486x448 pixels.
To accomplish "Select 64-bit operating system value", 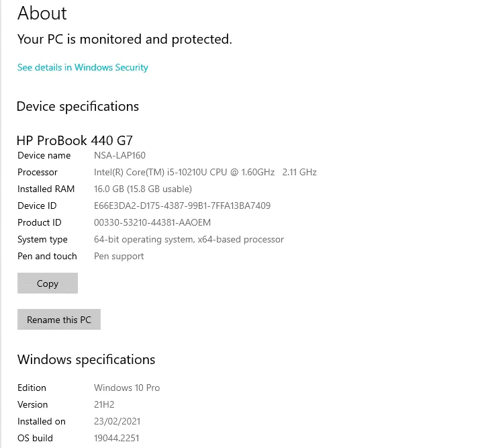I will coord(189,239).
